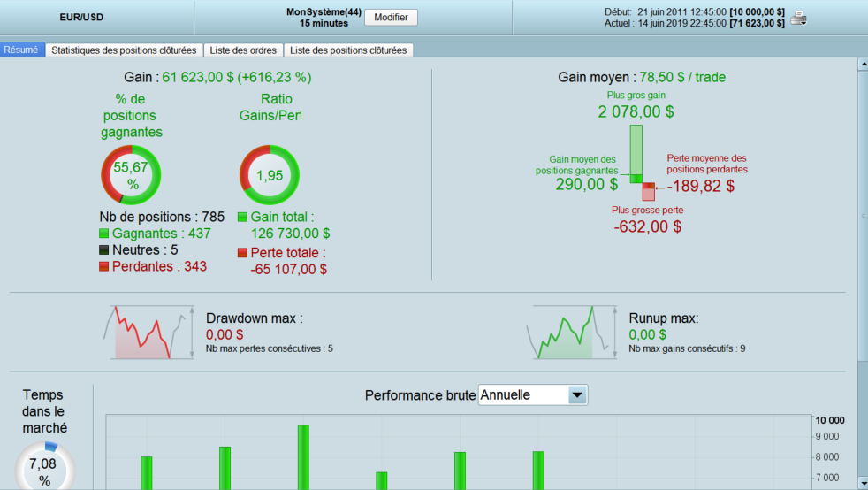The width and height of the screenshot is (868, 490).
Task: Click the Modifier button
Action: [391, 17]
